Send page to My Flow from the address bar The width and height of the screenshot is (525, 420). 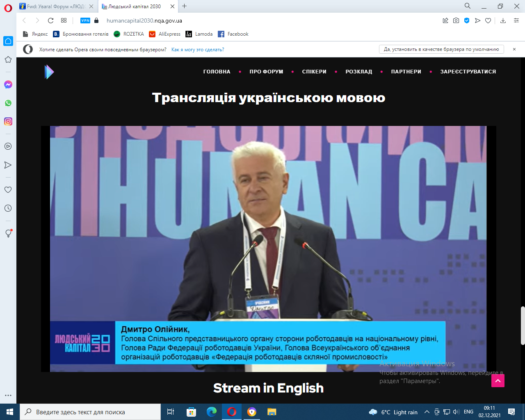click(x=477, y=21)
